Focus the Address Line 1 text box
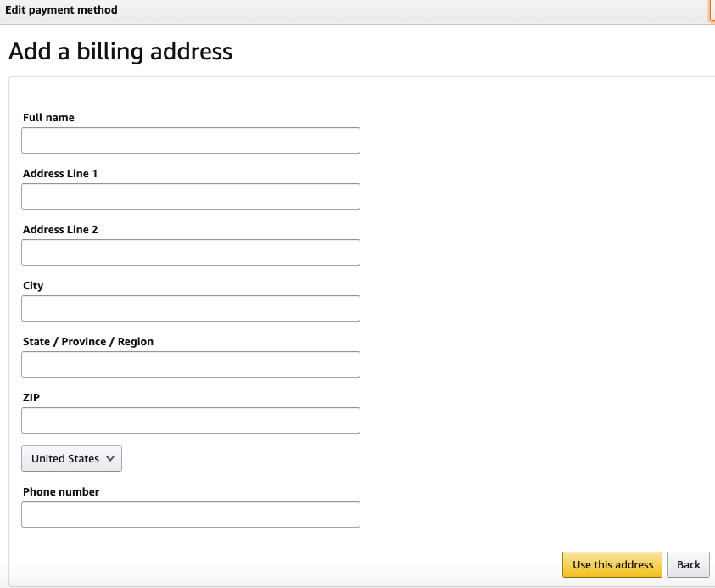The height and width of the screenshot is (588, 715). pyautogui.click(x=190, y=196)
